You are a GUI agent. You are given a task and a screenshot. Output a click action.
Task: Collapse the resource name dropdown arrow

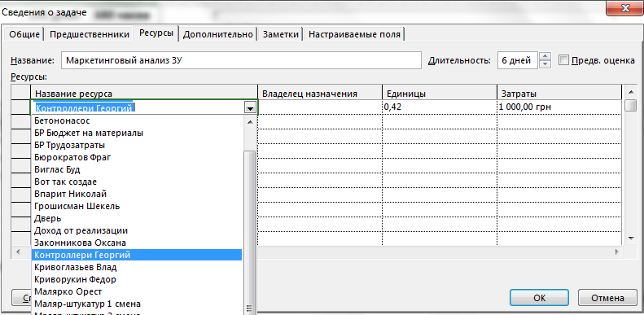[249, 108]
